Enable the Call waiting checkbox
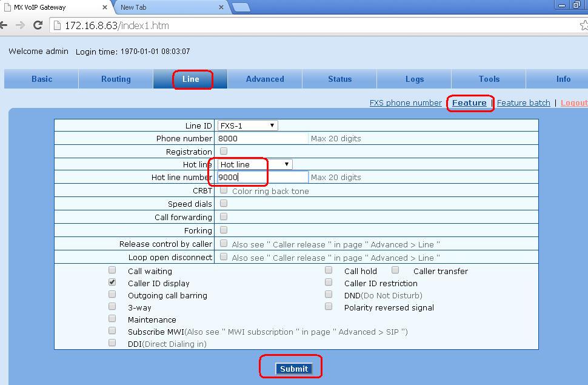This screenshot has width=588, height=385. pos(112,270)
